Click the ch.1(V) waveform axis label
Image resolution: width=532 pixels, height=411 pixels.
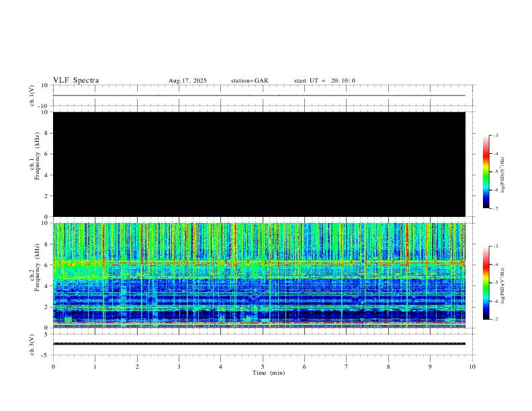[x=32, y=95]
